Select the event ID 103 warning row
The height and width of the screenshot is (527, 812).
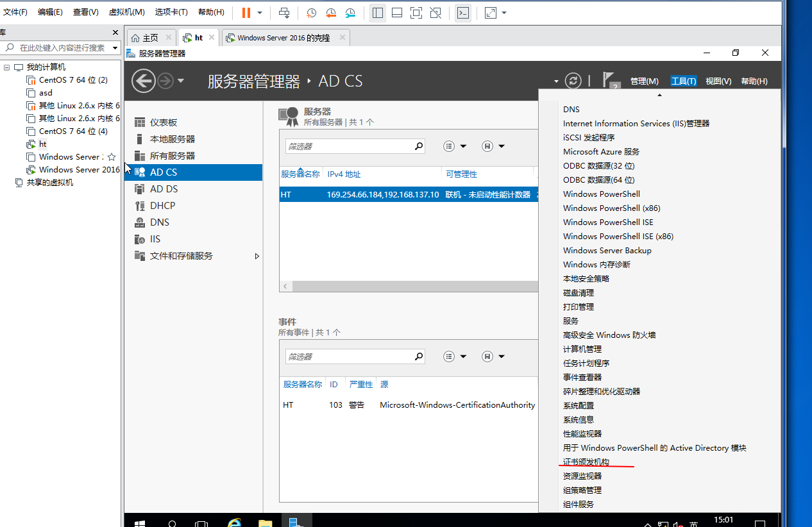point(409,405)
